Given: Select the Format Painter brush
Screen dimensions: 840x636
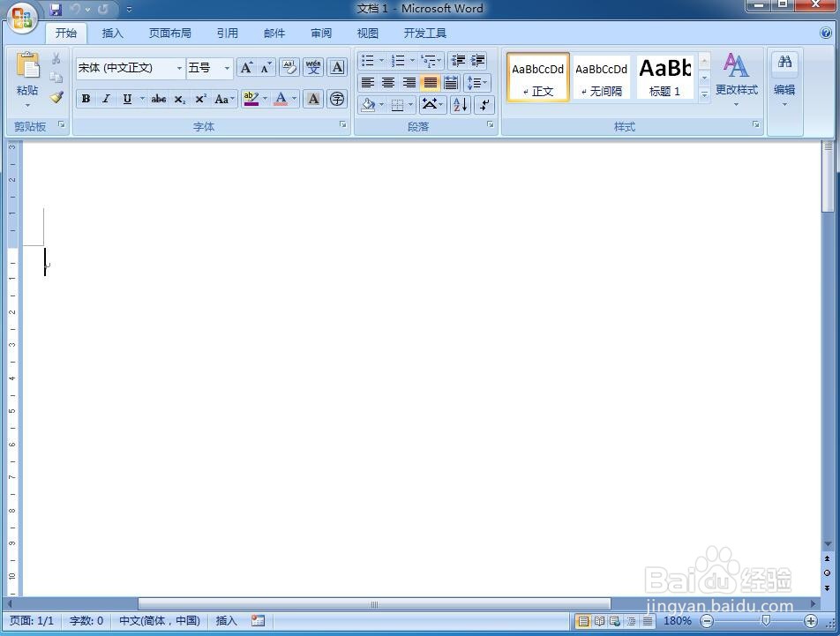Looking at the screenshot, I should 56,97.
